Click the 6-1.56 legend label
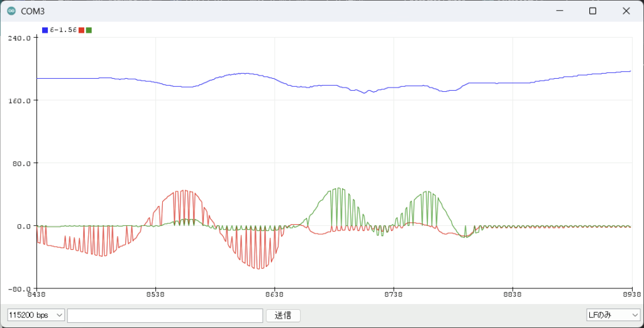 (x=63, y=30)
